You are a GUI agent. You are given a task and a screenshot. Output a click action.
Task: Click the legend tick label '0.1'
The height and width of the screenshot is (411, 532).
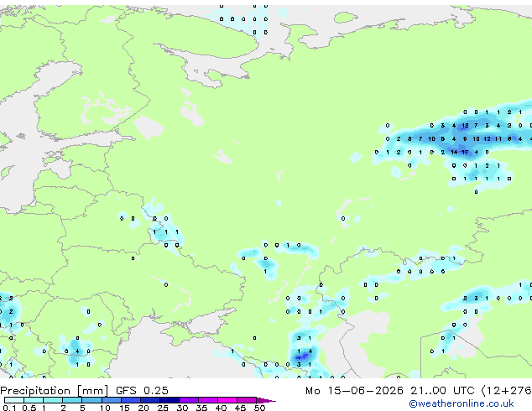tap(9, 408)
